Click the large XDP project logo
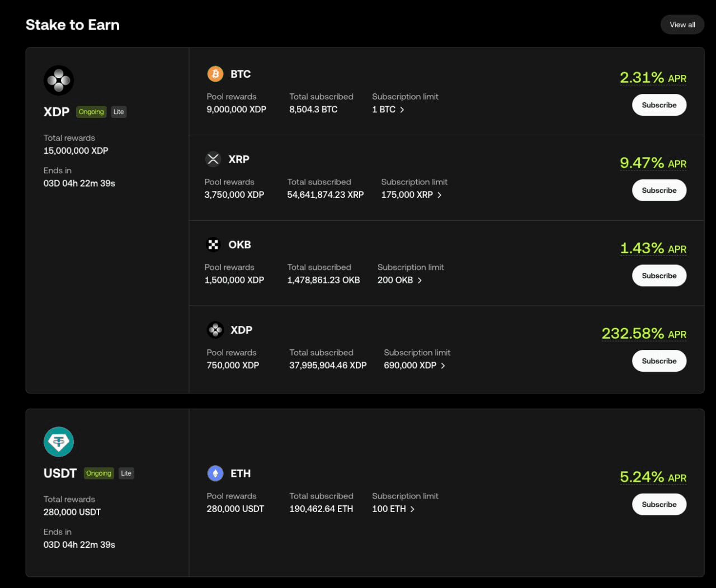Viewport: 716px width, 588px height. pos(59,80)
